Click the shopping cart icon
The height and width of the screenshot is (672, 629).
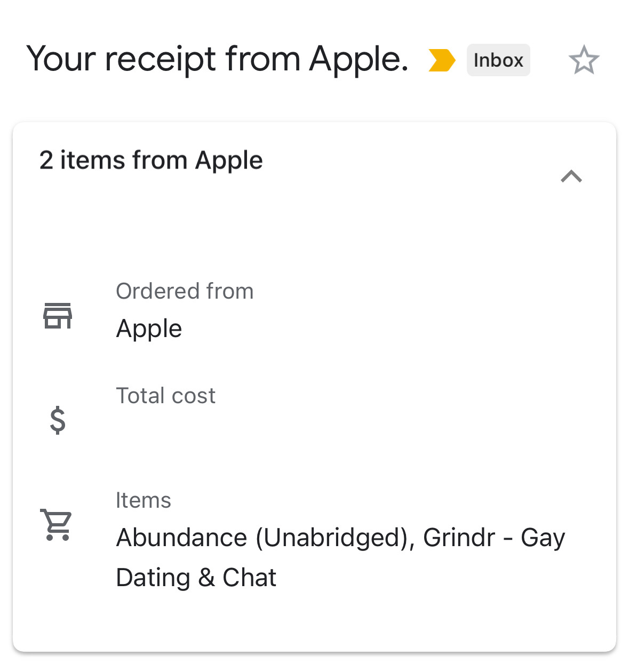(56, 525)
